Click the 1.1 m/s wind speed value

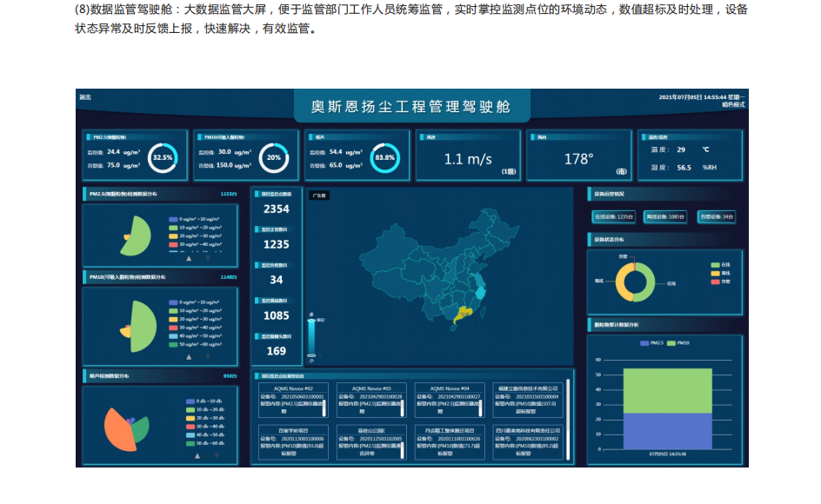pos(468,159)
